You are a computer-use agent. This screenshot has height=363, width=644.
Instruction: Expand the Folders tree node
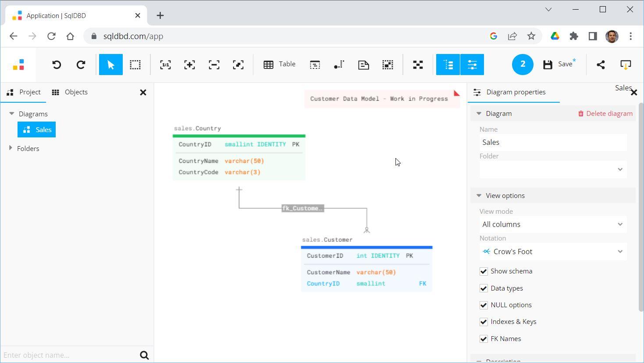tap(11, 148)
